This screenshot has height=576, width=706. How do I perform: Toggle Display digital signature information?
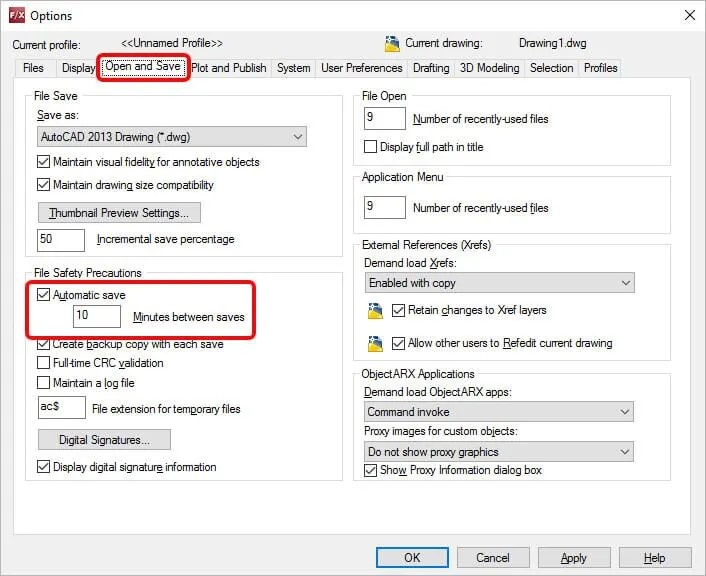point(43,467)
